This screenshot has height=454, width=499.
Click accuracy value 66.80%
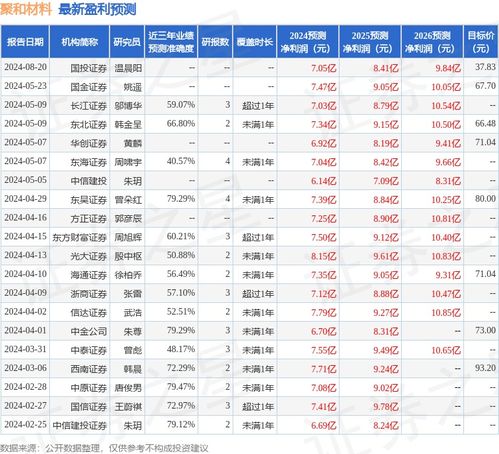click(181, 124)
